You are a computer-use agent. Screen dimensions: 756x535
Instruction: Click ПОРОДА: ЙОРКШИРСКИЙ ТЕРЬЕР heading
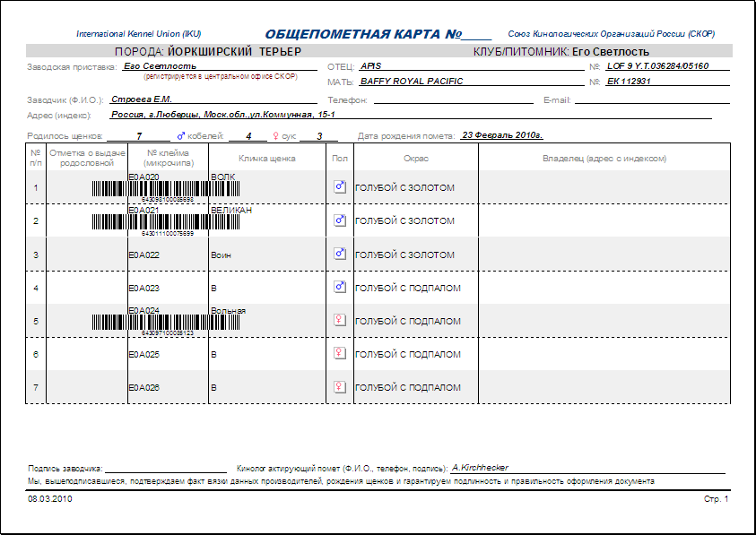coord(208,52)
